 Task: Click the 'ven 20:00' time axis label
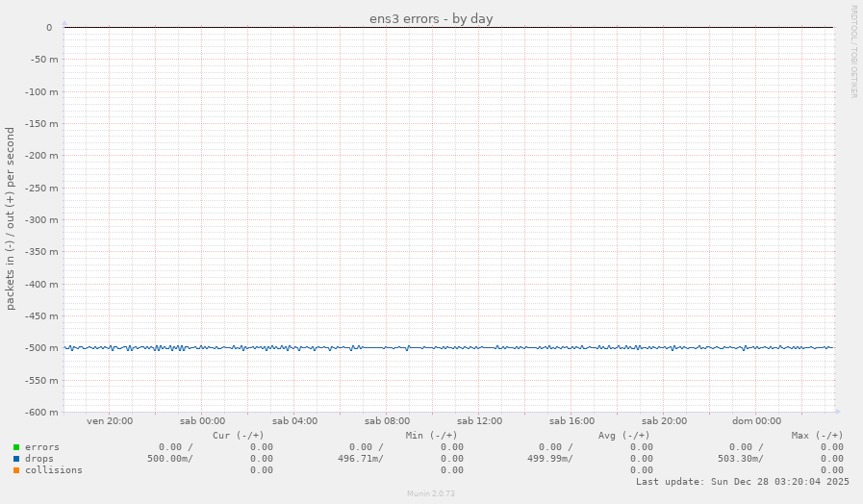click(x=110, y=421)
